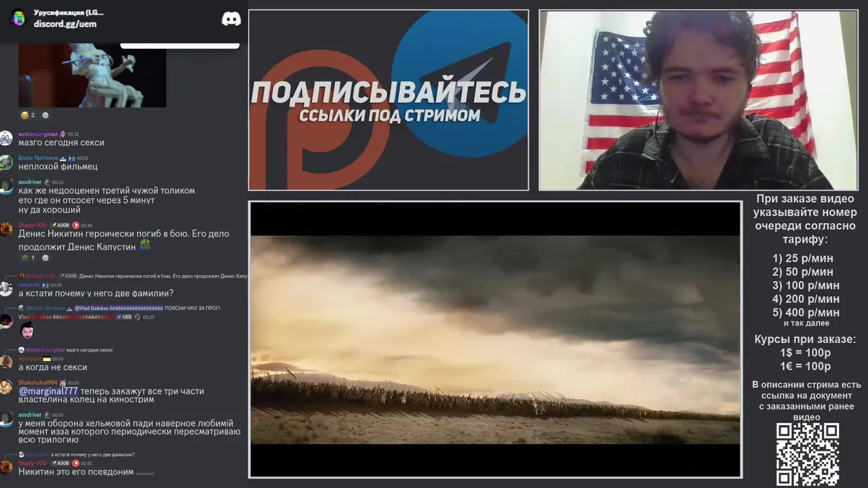Viewport: 868px width, 488px height.
Task: Click the "3) 100 р/мин" tariff line
Action: tap(806, 285)
